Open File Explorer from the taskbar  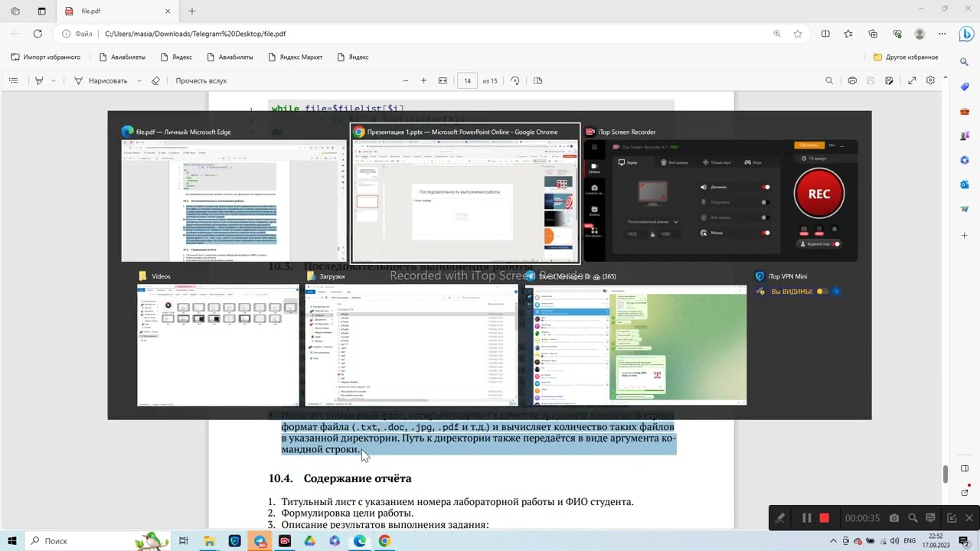209,541
